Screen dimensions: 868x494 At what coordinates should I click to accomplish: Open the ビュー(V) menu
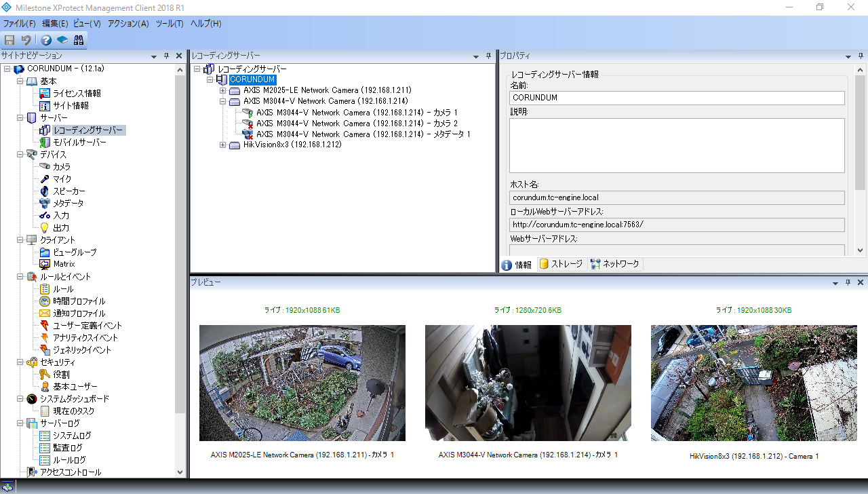pos(87,23)
